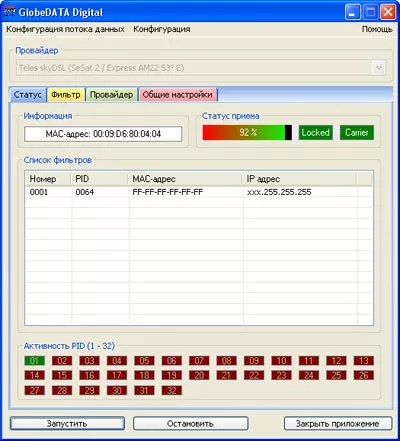Click the green Locked status indicator
The image size is (400, 441).
316,133
